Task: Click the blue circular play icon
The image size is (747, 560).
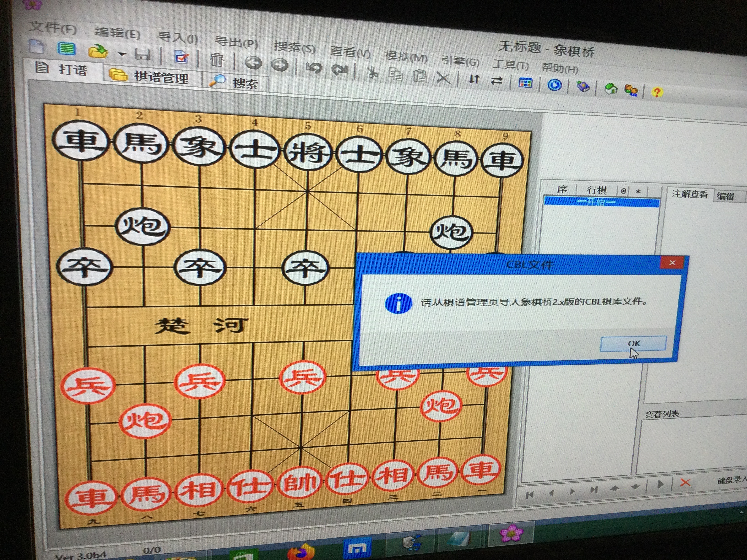Action: pyautogui.click(x=554, y=85)
